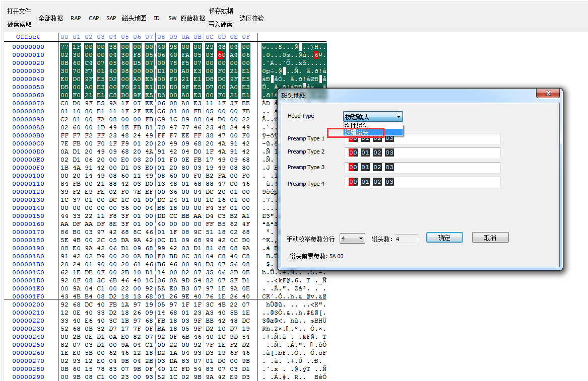Select offset row 00000070
Viewport: 588px width, 381px height.
pos(28,103)
